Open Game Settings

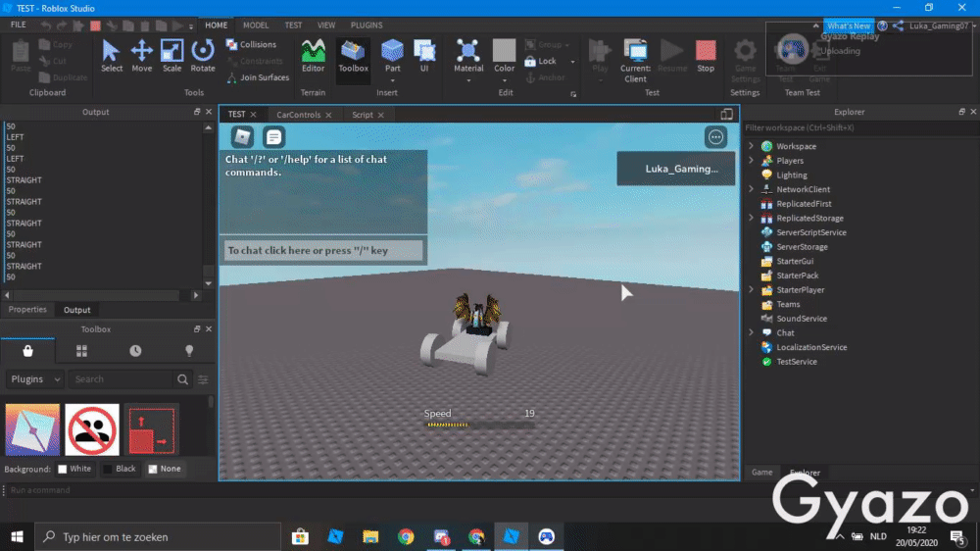point(745,61)
